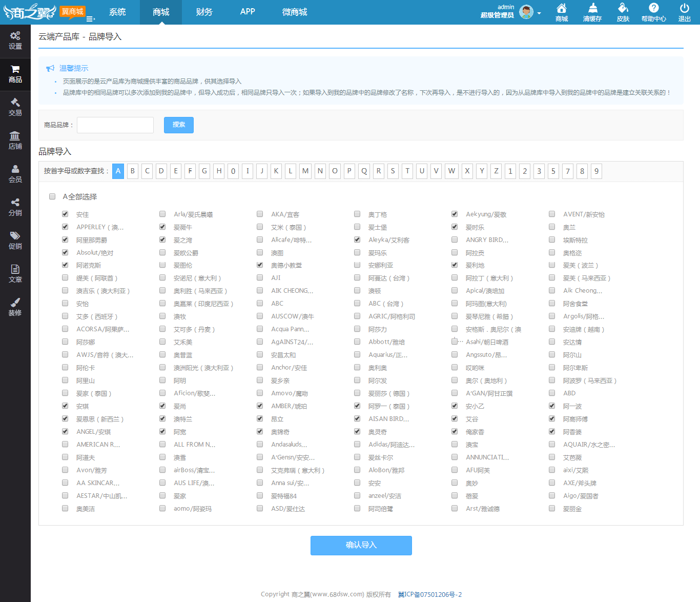Click the 搜索 button

179,125
